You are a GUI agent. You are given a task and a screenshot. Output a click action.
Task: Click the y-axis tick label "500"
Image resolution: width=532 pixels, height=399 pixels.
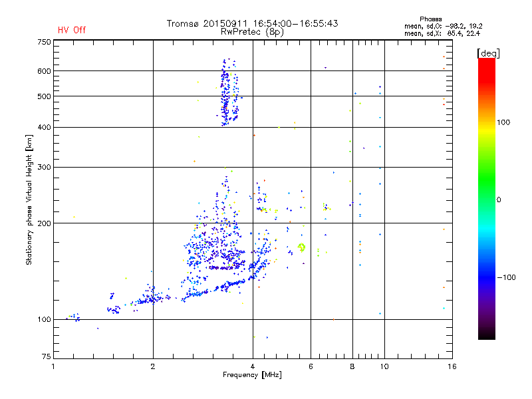(x=44, y=96)
